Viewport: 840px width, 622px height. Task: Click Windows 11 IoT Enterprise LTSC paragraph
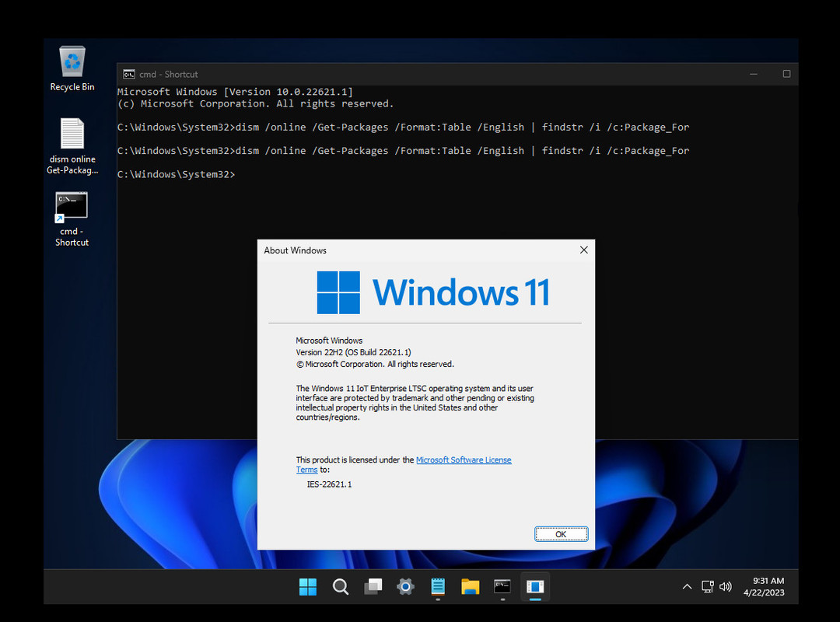415,403
